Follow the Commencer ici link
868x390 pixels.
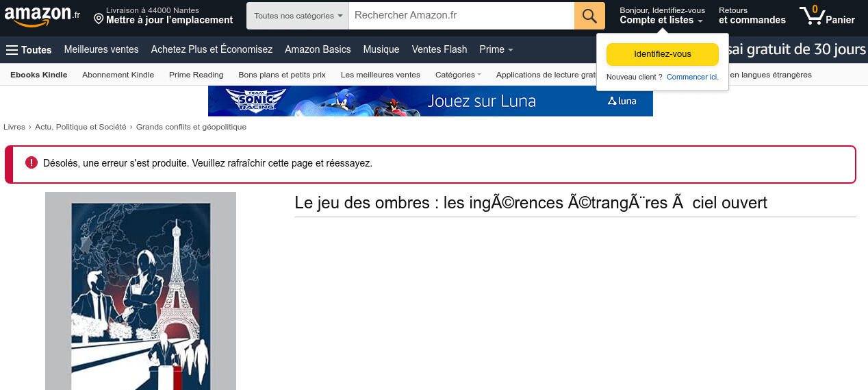click(x=692, y=77)
